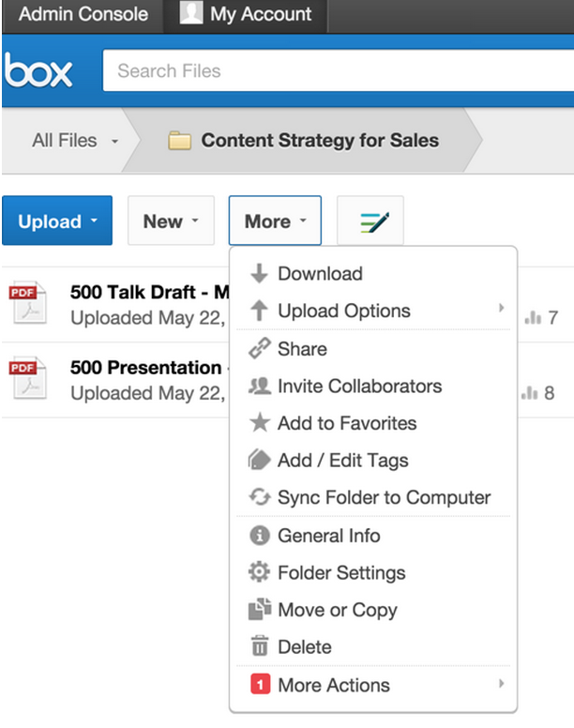This screenshot has width=574, height=728.
Task: Click stats bar icon beside number 8
Action: (x=530, y=393)
